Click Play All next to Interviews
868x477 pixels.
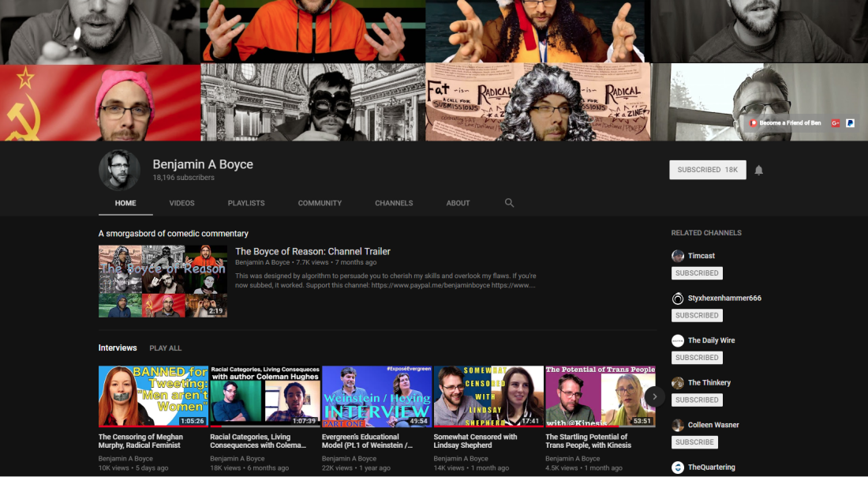(x=165, y=348)
